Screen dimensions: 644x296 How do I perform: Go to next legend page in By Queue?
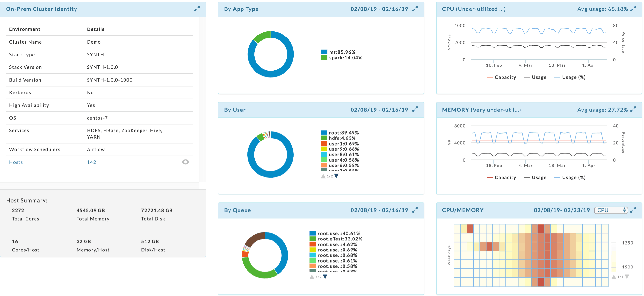(325, 277)
